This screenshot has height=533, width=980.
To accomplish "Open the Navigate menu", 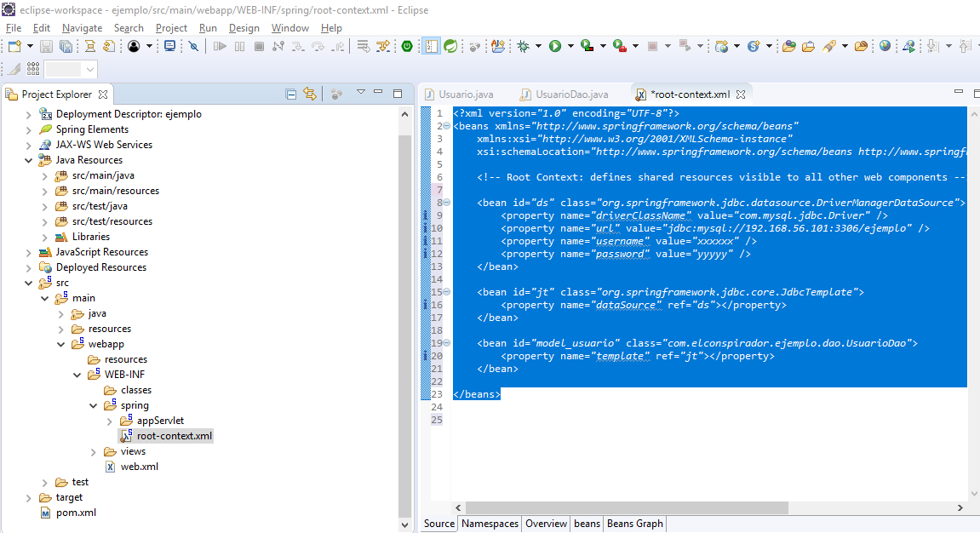I will (x=82, y=28).
